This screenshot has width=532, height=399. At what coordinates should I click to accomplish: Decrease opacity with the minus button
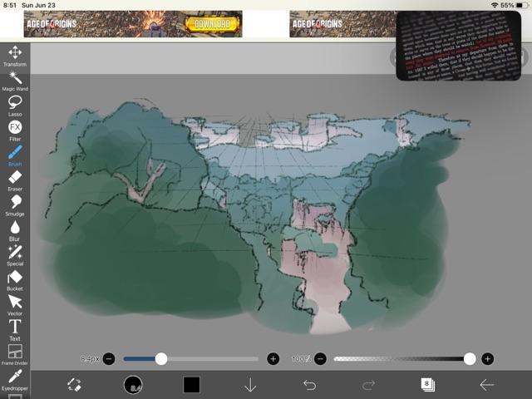(x=320, y=358)
